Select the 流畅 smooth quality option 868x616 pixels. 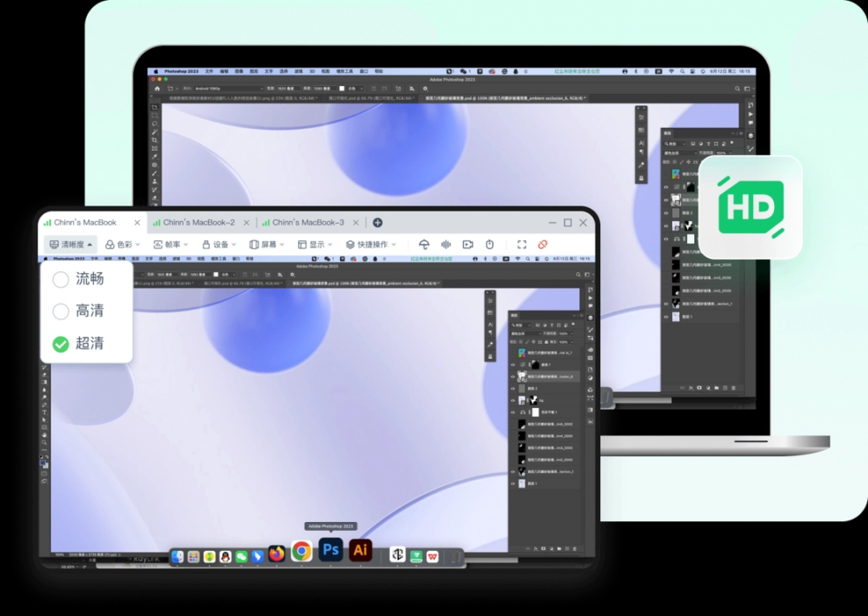click(x=78, y=279)
